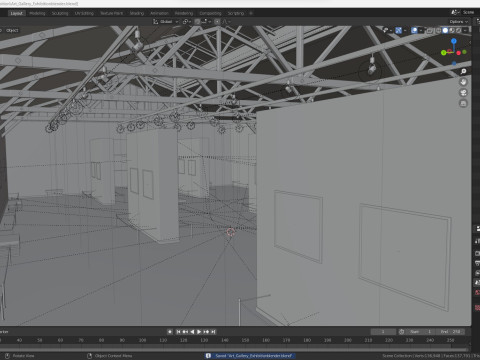Toggle viewport gizmos display

point(399,30)
